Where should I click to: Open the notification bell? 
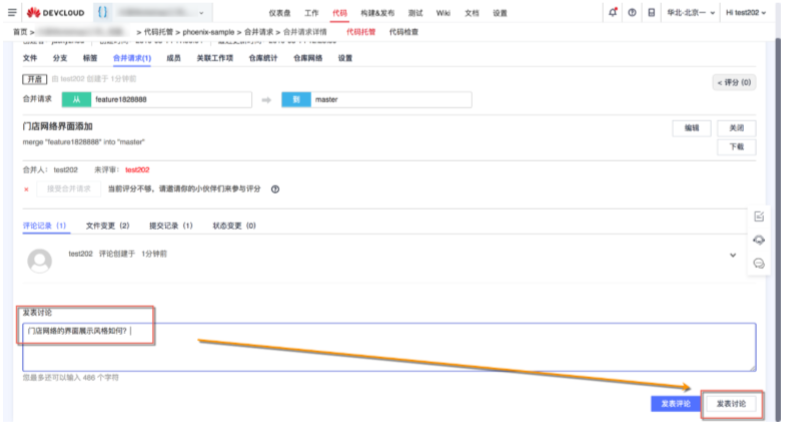tap(613, 13)
